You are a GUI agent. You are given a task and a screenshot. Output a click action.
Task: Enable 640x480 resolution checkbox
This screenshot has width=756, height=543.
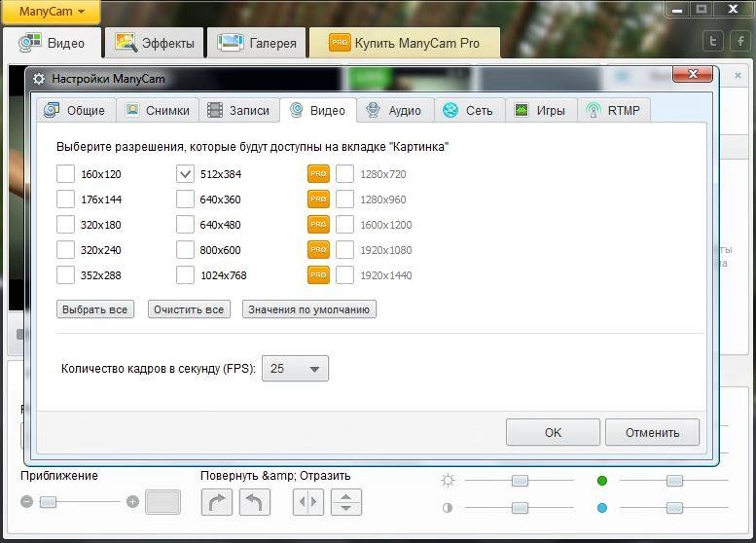(185, 224)
